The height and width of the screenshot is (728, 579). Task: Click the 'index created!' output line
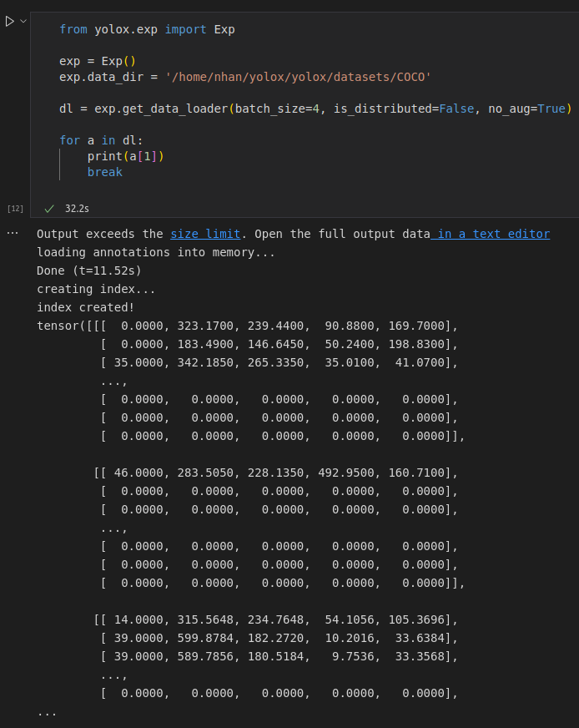83,307
